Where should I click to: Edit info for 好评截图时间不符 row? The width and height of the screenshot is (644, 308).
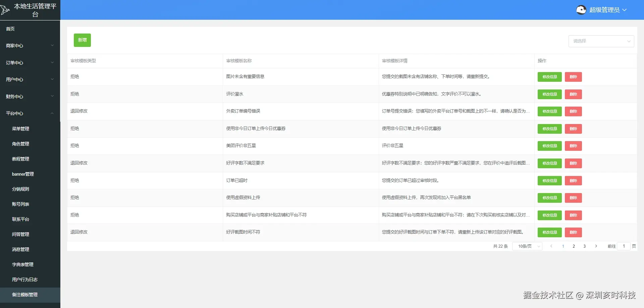549,232
